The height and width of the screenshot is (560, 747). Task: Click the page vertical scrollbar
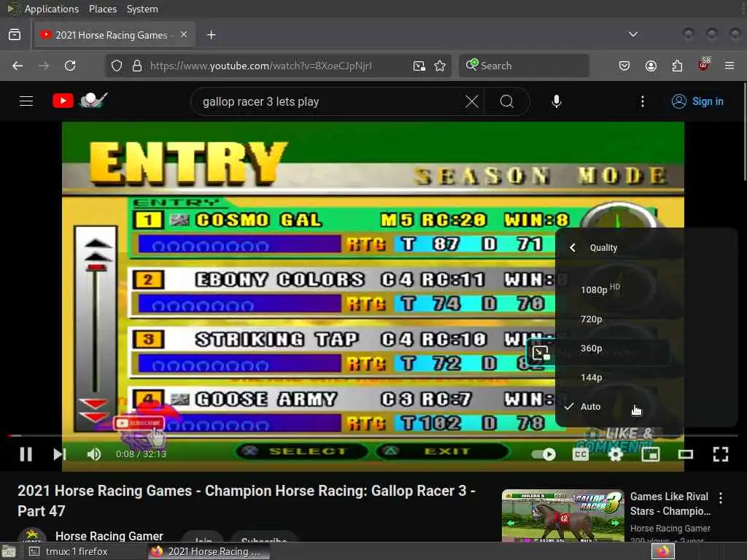743,133
